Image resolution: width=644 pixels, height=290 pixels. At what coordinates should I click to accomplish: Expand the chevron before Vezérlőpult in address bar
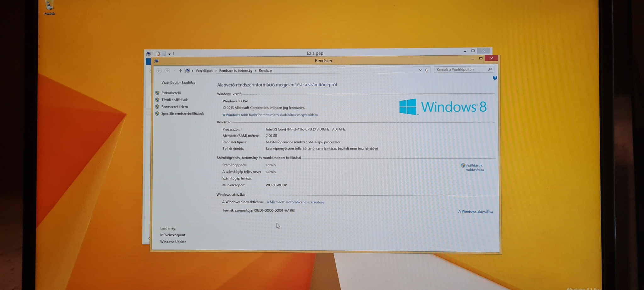coord(193,71)
